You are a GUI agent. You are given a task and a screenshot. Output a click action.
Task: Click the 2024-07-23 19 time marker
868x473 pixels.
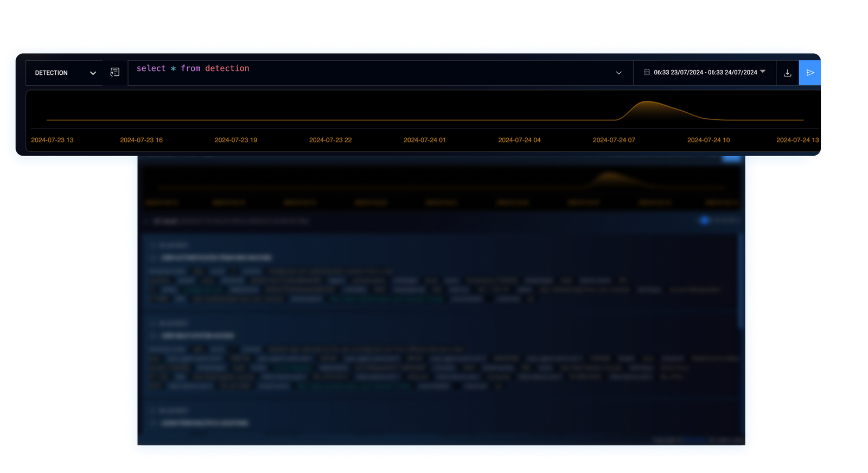coord(235,140)
